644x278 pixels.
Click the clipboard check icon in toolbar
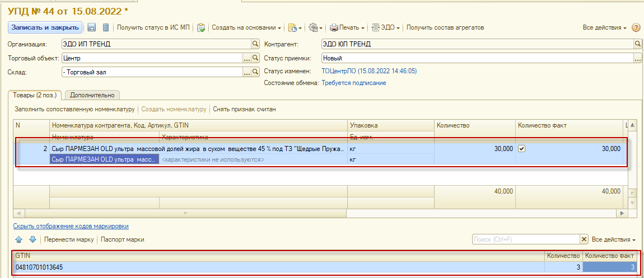click(201, 27)
